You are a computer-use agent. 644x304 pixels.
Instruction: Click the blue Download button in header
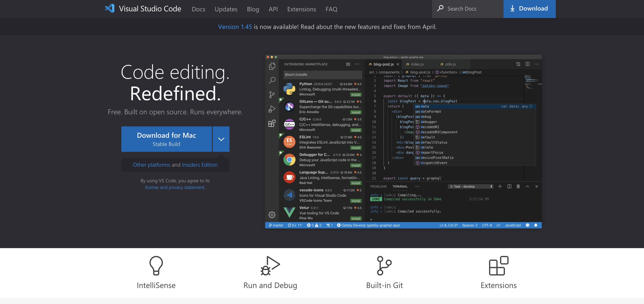point(529,9)
